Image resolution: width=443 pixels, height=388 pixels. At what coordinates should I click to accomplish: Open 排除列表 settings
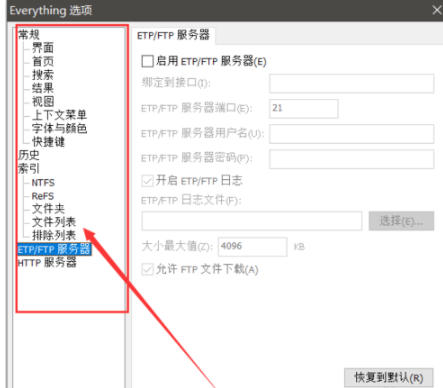coord(54,236)
